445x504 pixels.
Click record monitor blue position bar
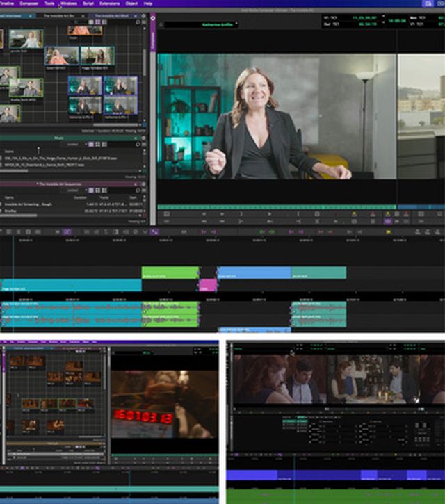(421, 207)
